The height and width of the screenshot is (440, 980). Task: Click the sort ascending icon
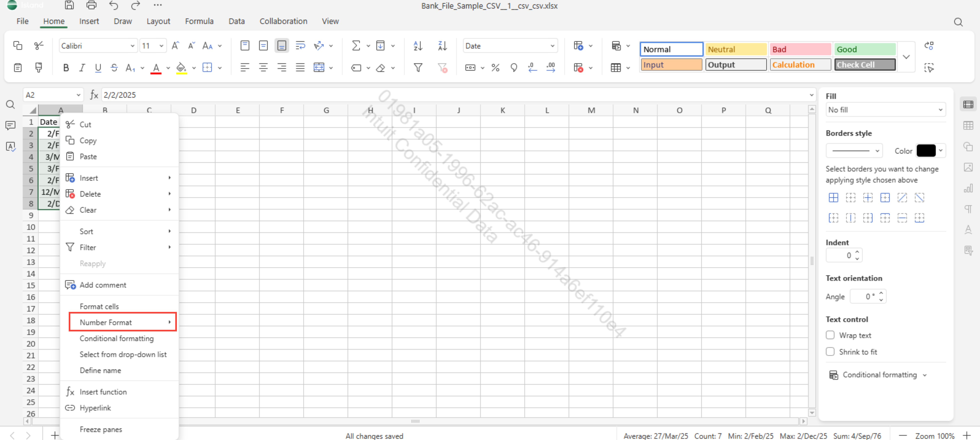(x=418, y=46)
